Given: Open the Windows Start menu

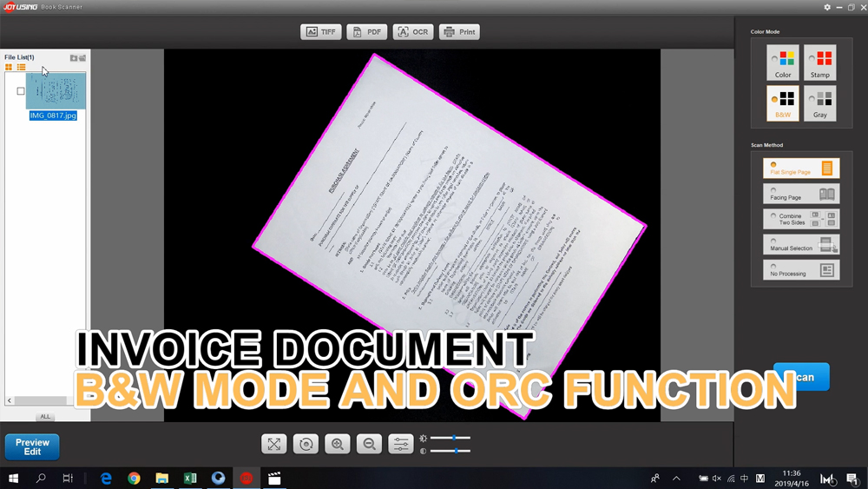Looking at the screenshot, I should coord(13,478).
